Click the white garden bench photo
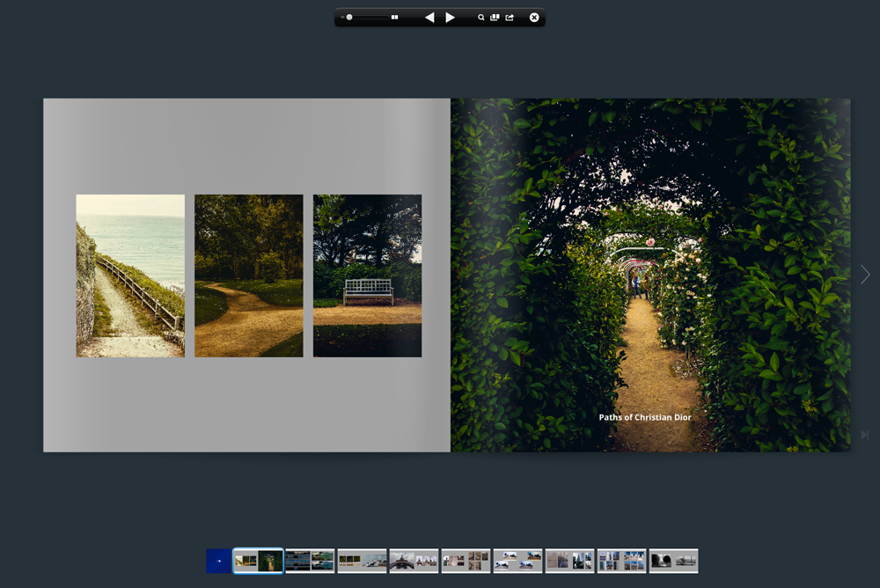The width and height of the screenshot is (880, 588). click(367, 276)
